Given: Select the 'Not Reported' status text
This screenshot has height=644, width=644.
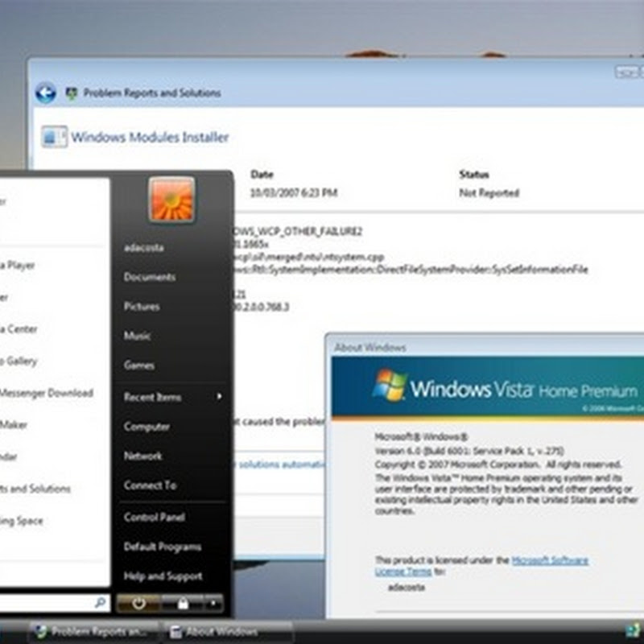Looking at the screenshot, I should pyautogui.click(x=489, y=192).
